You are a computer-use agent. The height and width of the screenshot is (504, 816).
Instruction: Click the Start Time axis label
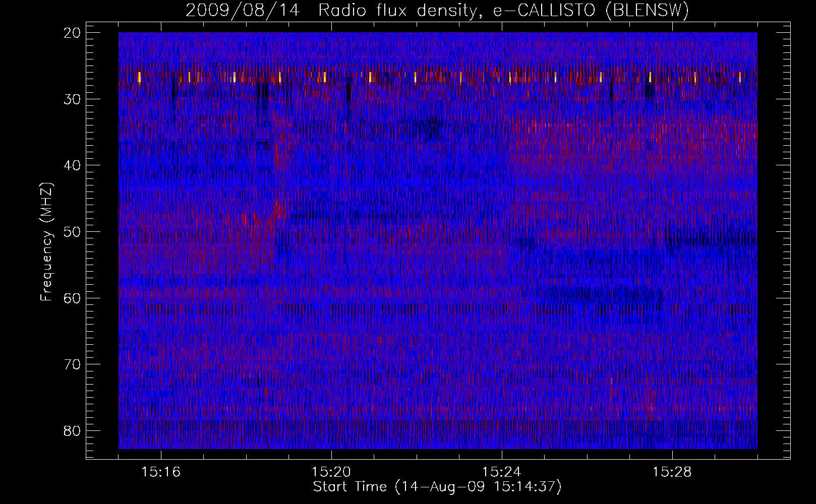coord(437,487)
